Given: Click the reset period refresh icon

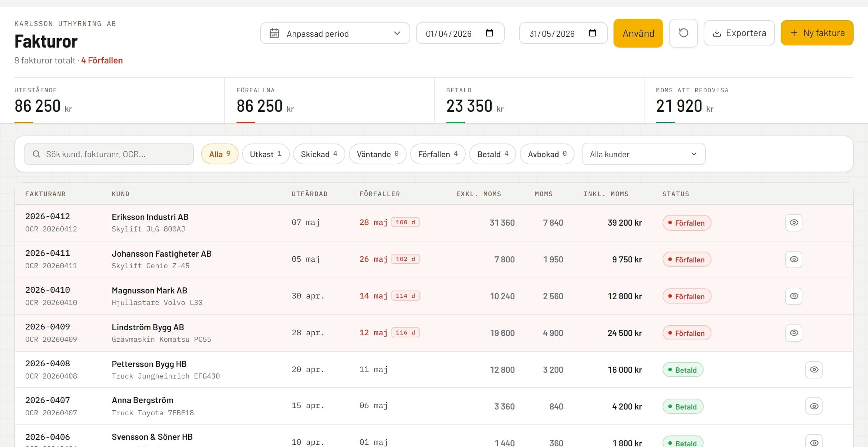Looking at the screenshot, I should pyautogui.click(x=683, y=33).
